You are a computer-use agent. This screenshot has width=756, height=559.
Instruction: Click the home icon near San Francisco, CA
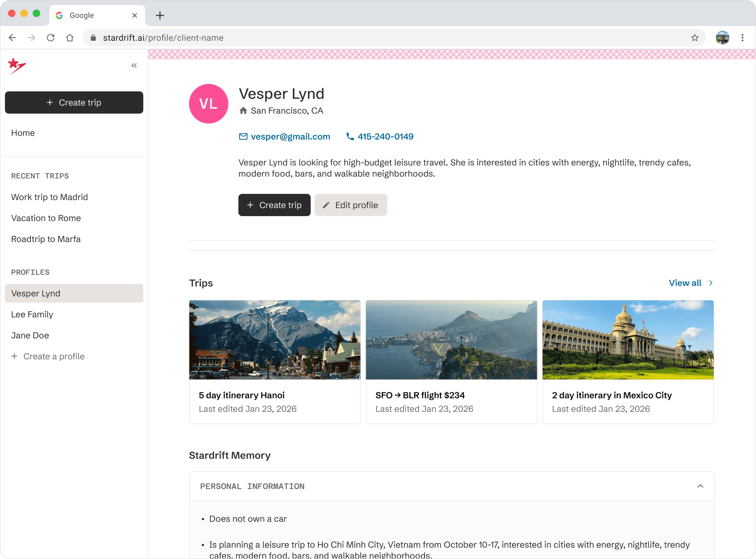click(x=243, y=110)
